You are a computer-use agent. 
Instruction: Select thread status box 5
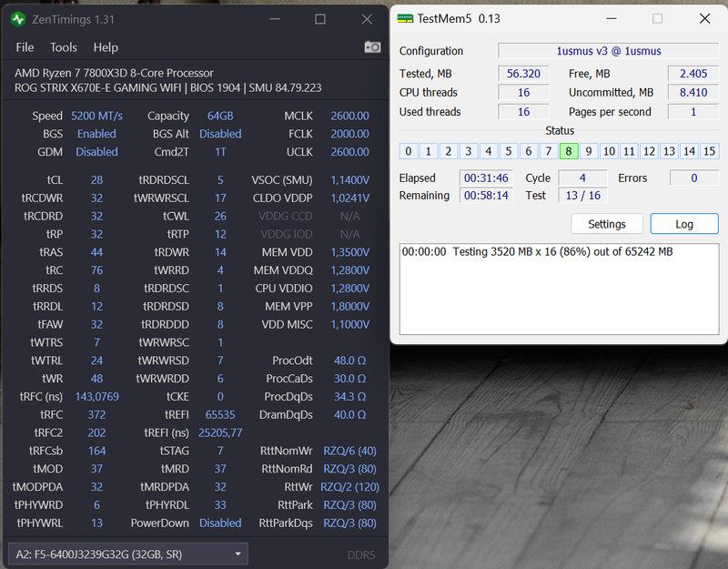509,151
